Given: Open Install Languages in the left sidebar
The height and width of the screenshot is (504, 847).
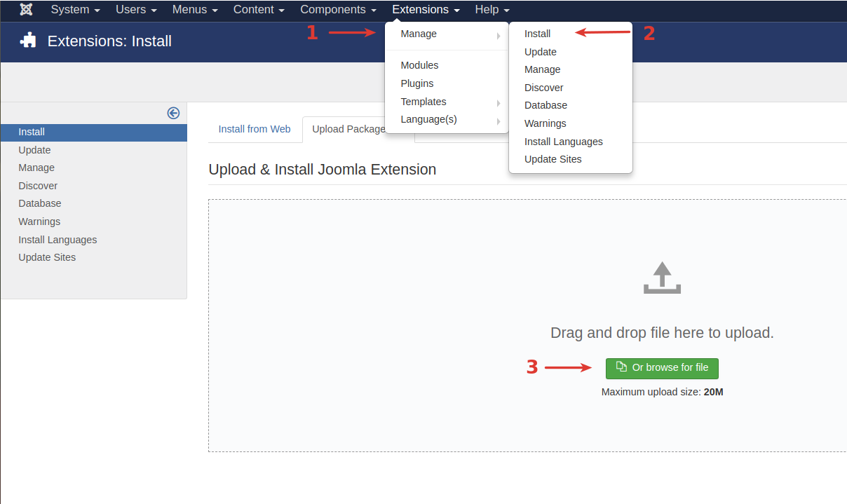Looking at the screenshot, I should (x=94, y=240).
